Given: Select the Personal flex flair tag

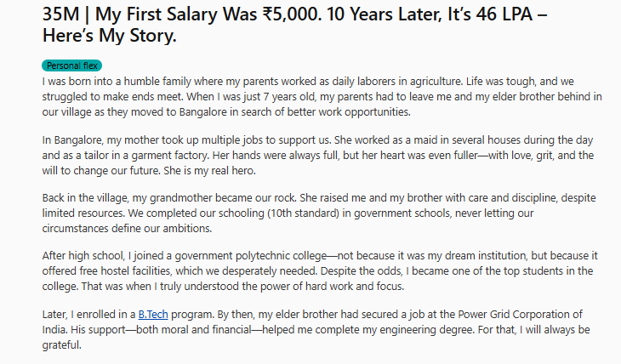Looking at the screenshot, I should [x=71, y=65].
